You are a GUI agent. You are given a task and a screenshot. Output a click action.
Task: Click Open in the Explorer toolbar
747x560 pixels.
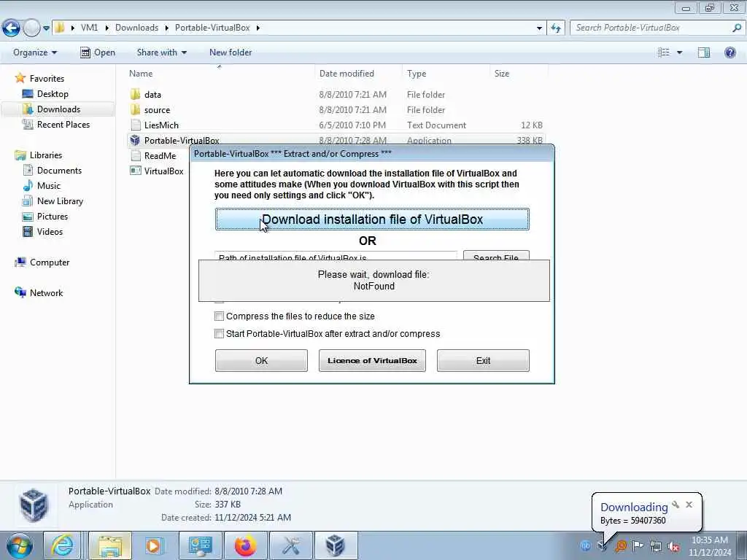[98, 52]
